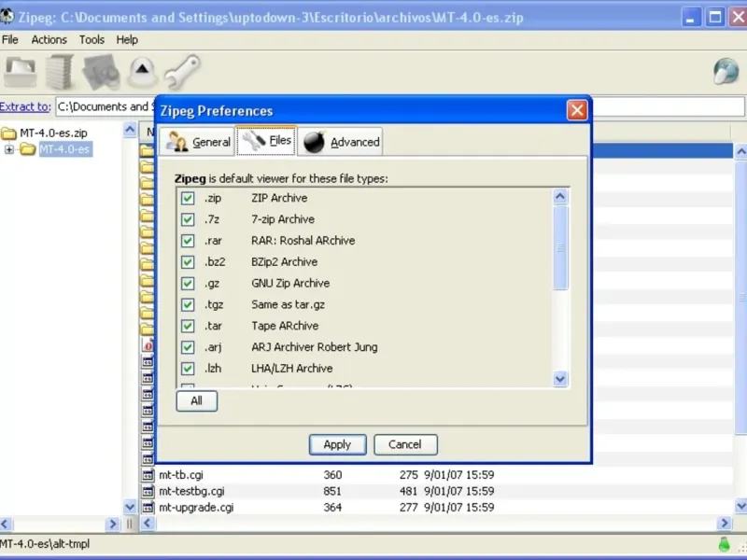
Task: Open preferences with the wrench toolbar icon
Action: [x=182, y=72]
